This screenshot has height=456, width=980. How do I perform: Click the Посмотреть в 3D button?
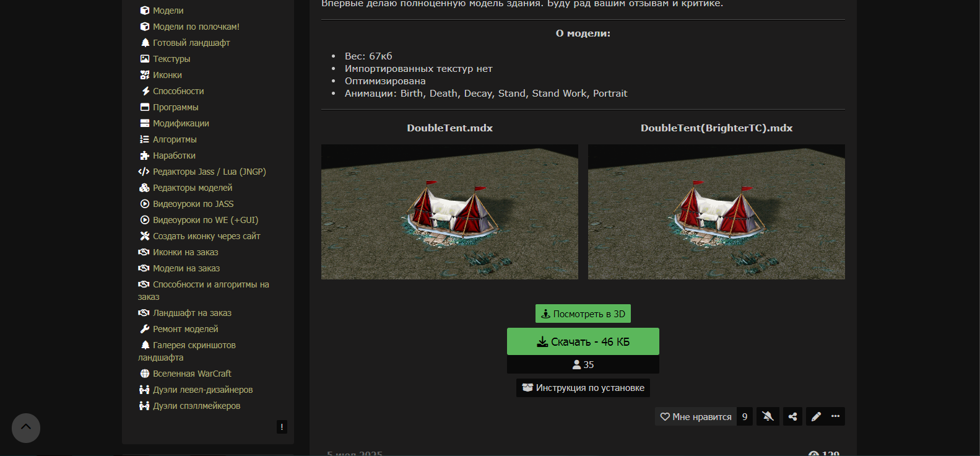tap(583, 313)
